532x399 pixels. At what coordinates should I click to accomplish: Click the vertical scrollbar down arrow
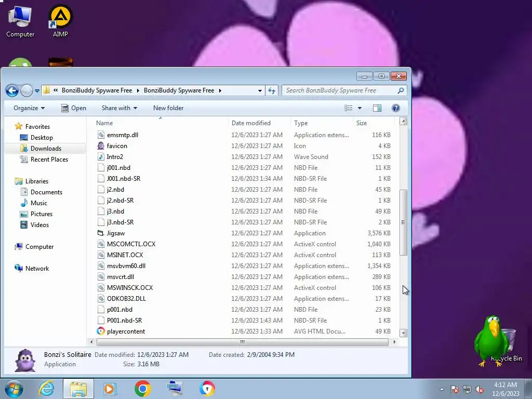(x=403, y=333)
